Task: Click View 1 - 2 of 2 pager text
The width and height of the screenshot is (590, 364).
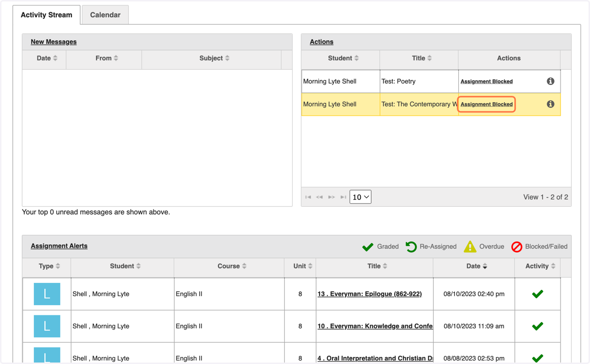Action: 546,197
